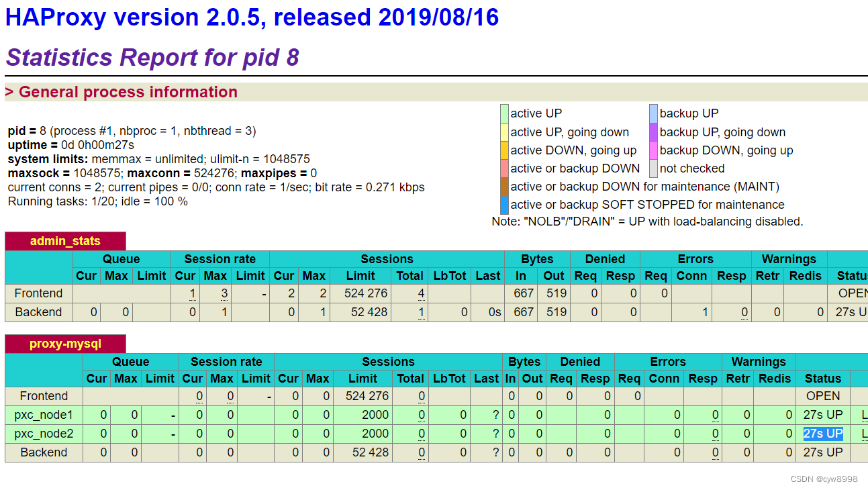
Task: Click the backup DOWN, going up pink swatch
Action: 653,150
